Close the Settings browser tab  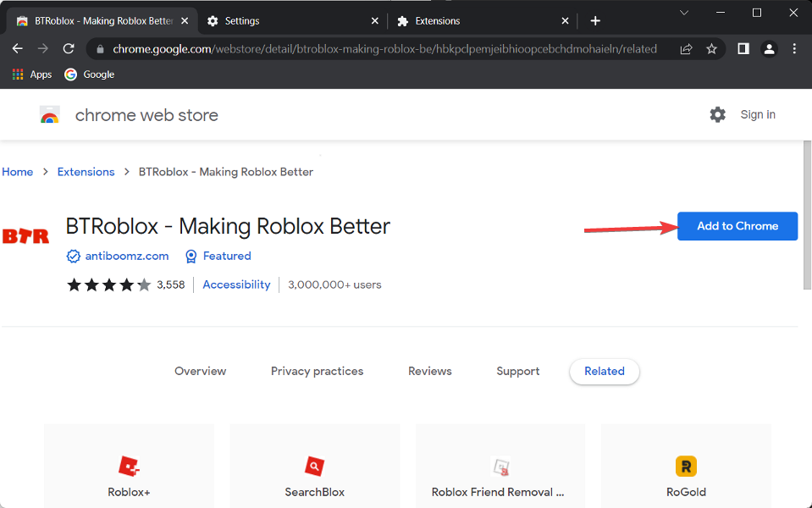click(x=375, y=20)
